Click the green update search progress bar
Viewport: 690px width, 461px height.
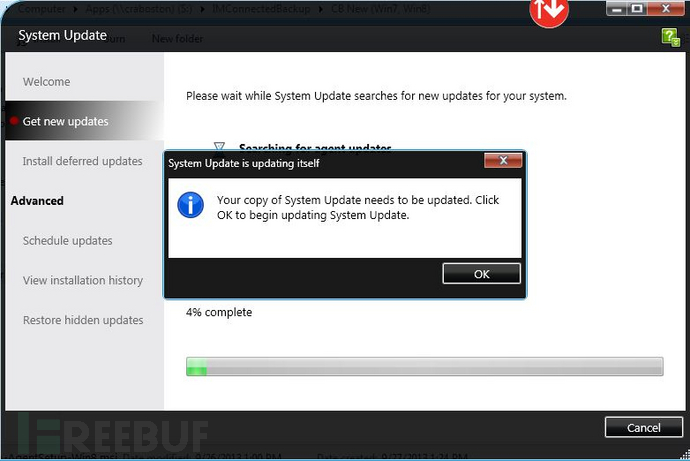coord(424,366)
